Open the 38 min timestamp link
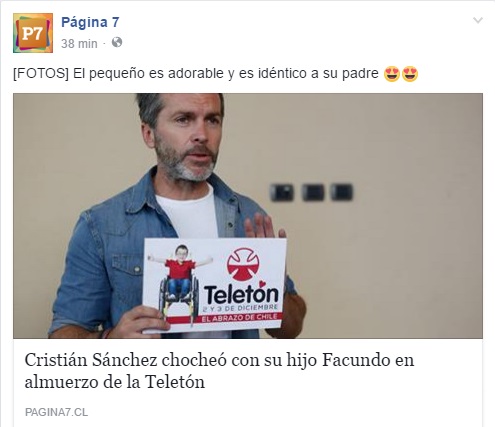 [x=79, y=44]
